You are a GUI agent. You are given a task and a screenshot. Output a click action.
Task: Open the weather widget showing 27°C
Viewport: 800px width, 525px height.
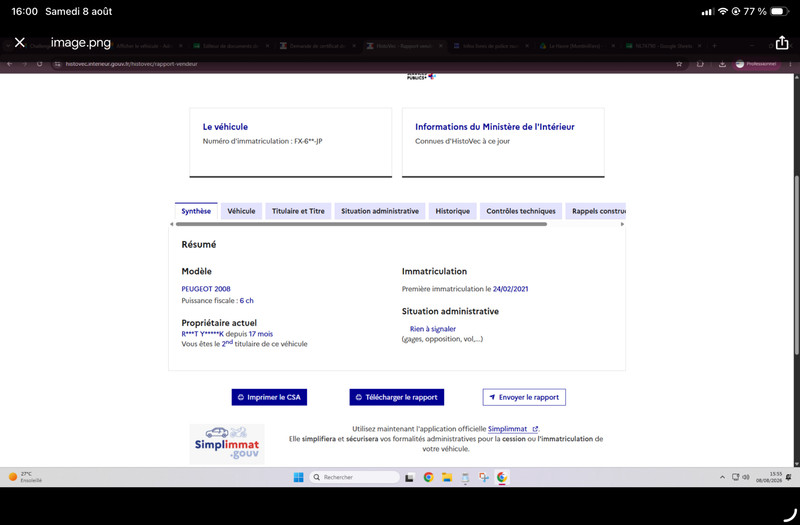[x=26, y=477]
